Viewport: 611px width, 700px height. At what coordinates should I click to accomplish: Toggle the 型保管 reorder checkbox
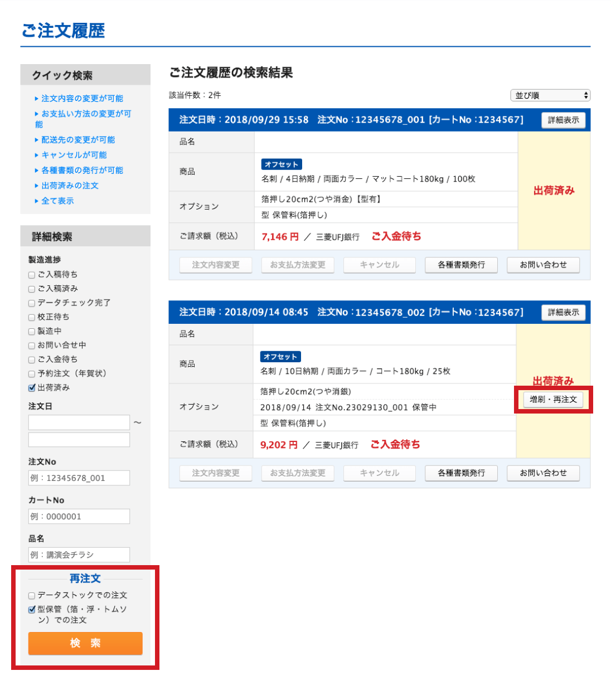click(32, 610)
